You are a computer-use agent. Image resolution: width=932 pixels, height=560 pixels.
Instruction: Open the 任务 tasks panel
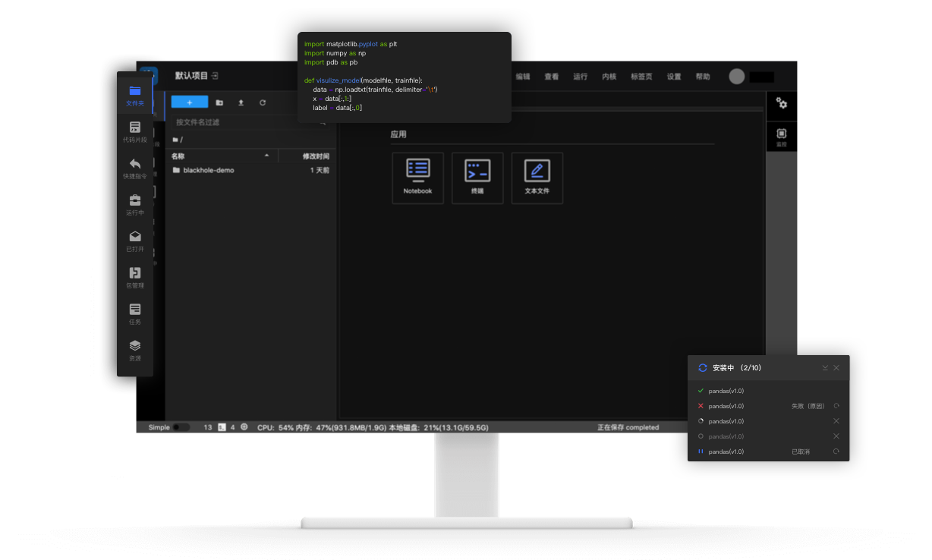[x=134, y=313]
